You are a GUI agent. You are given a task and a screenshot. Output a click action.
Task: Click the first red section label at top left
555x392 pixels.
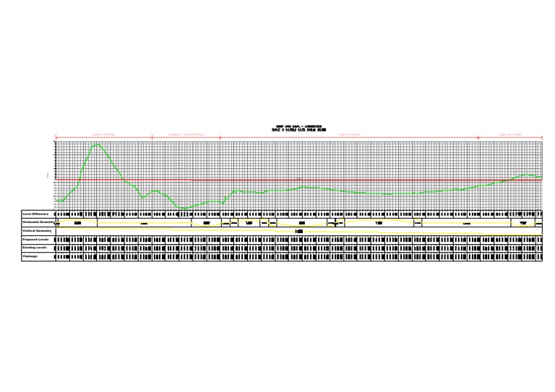coord(104,135)
